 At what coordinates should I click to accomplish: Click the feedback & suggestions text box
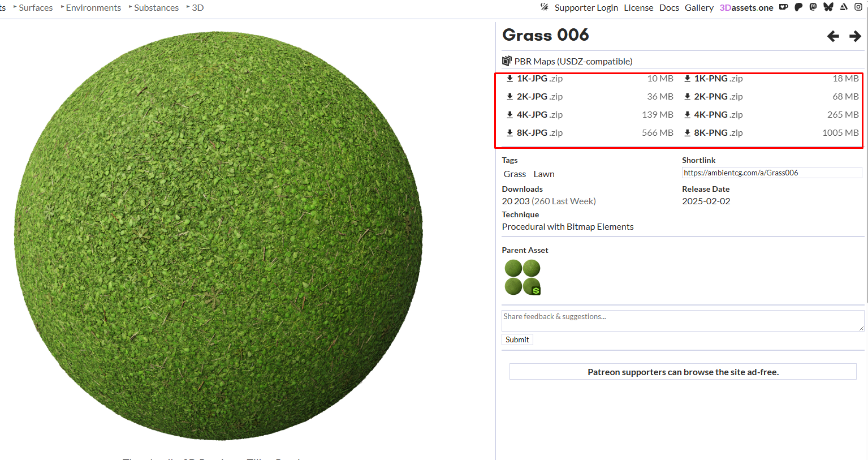[x=682, y=320]
